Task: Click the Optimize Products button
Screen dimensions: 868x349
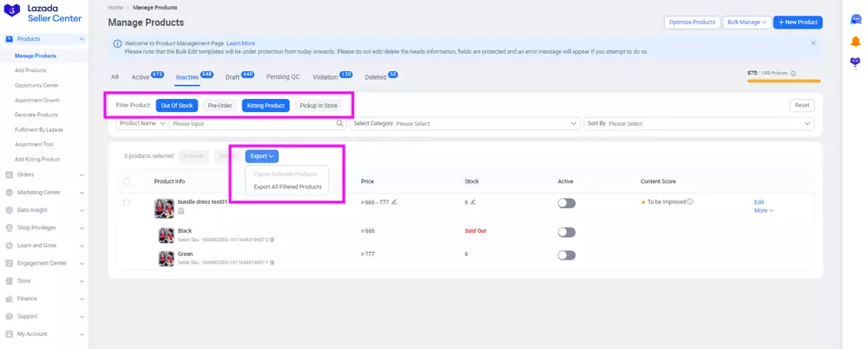Action: (x=692, y=22)
